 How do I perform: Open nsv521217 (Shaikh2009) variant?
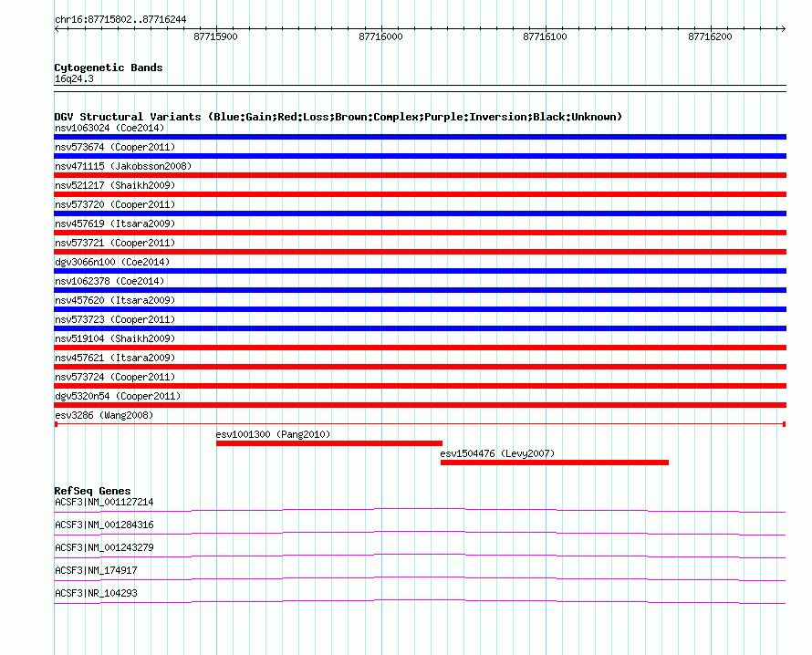[115, 185]
